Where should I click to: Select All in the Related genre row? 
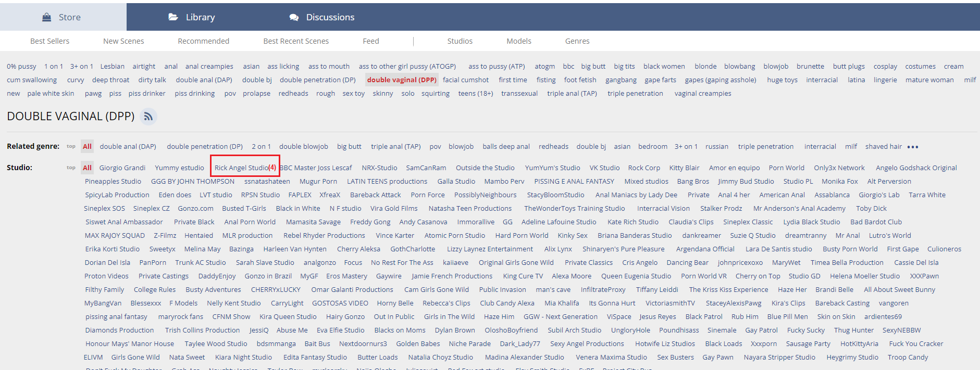[x=87, y=147]
